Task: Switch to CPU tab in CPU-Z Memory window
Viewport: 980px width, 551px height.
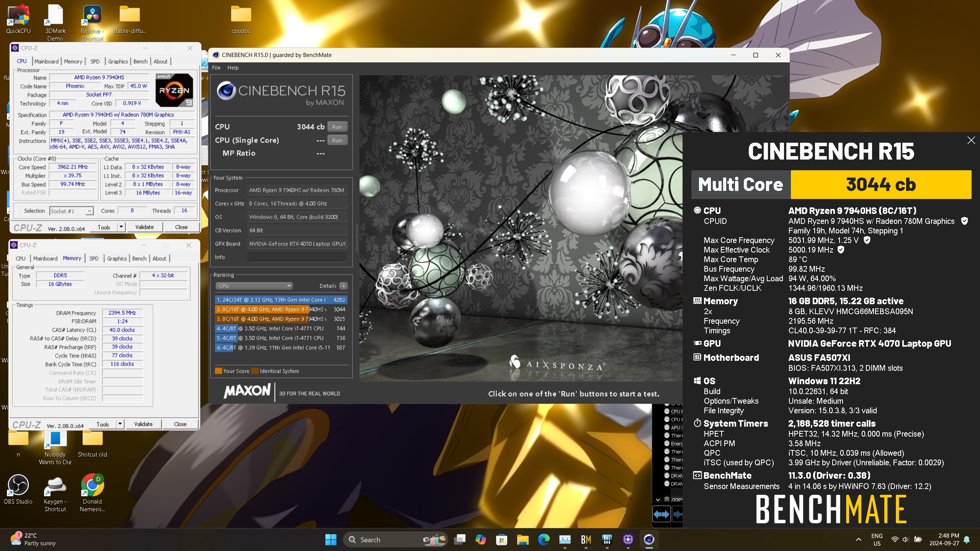Action: pos(21,258)
